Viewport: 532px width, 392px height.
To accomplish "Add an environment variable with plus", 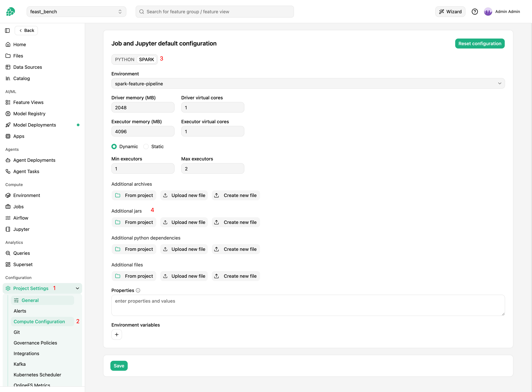I will click(117, 335).
